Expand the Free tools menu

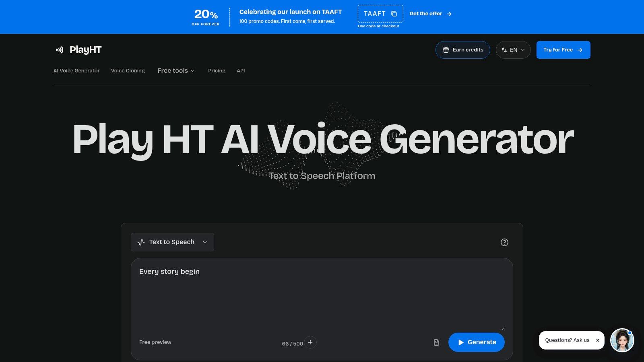tap(176, 71)
